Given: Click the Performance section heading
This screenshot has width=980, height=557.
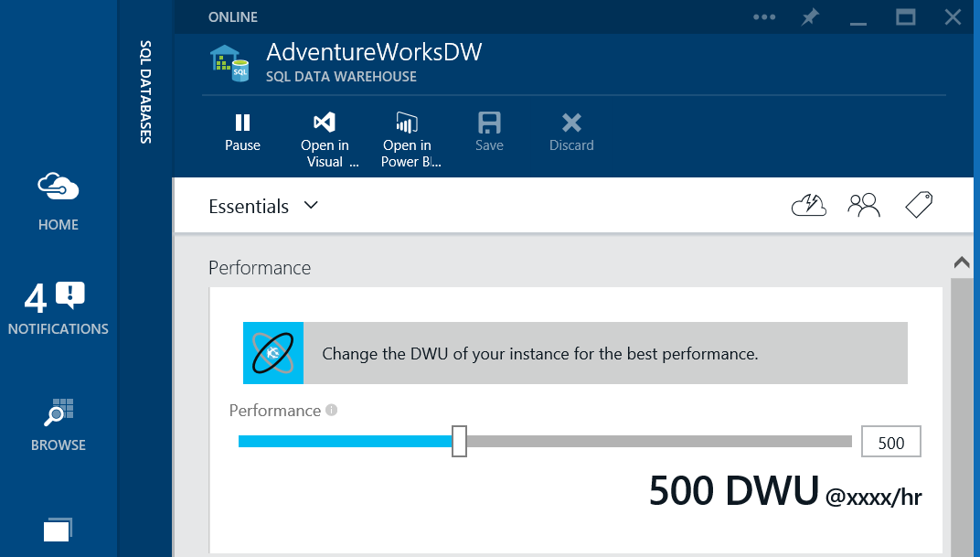Looking at the screenshot, I should point(260,268).
